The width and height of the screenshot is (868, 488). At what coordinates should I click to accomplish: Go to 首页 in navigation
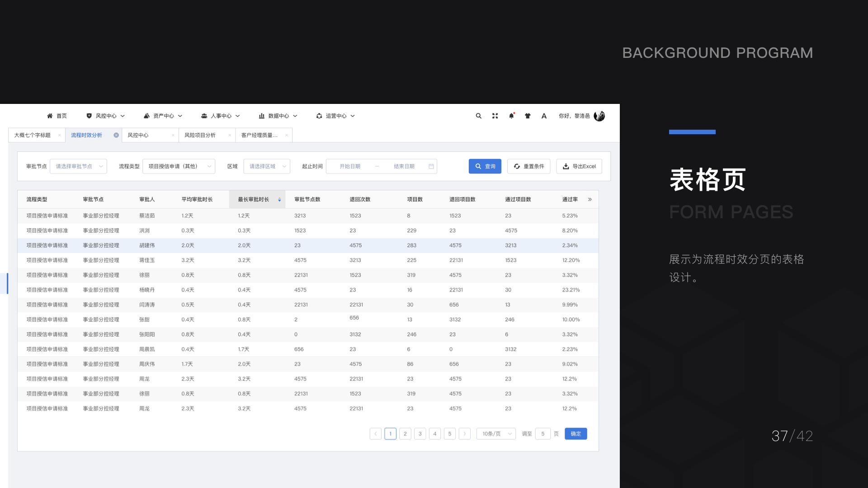click(57, 116)
